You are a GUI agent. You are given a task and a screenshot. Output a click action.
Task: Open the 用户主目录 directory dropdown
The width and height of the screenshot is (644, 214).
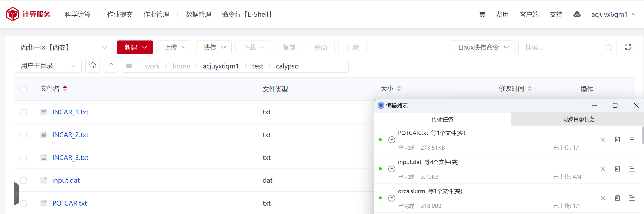pos(47,65)
